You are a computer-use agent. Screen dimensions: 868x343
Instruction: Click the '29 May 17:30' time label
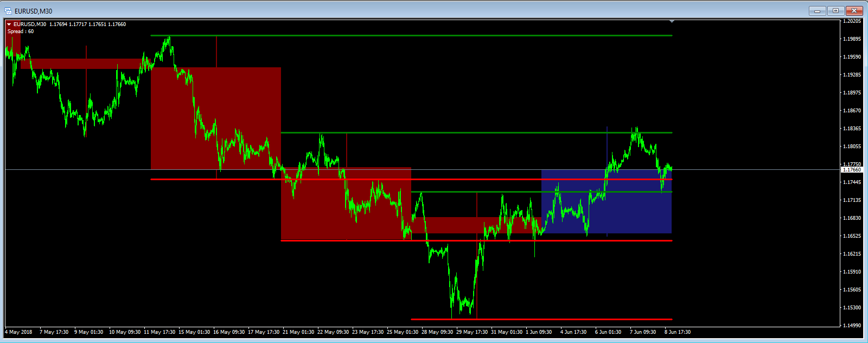(472, 332)
